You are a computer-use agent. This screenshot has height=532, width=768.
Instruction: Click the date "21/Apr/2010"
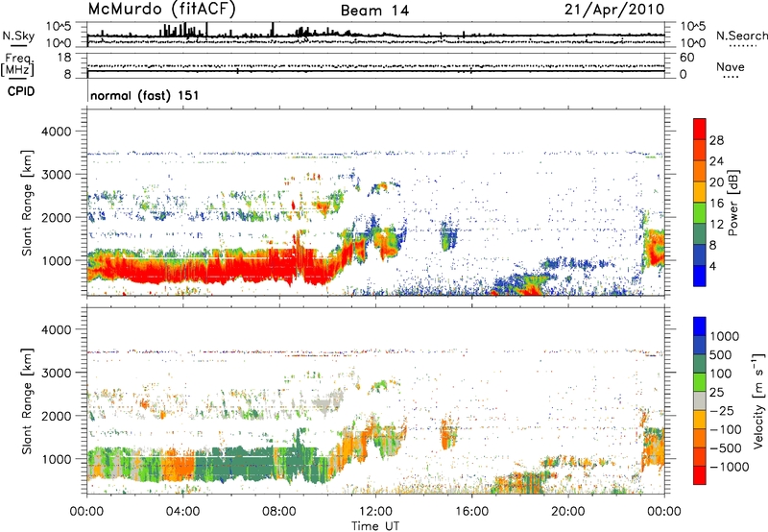click(x=614, y=10)
